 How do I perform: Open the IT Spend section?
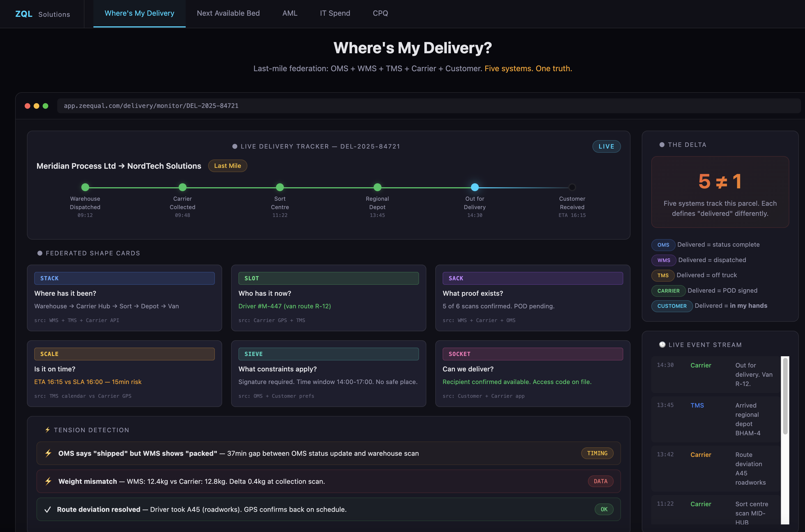tap(335, 13)
